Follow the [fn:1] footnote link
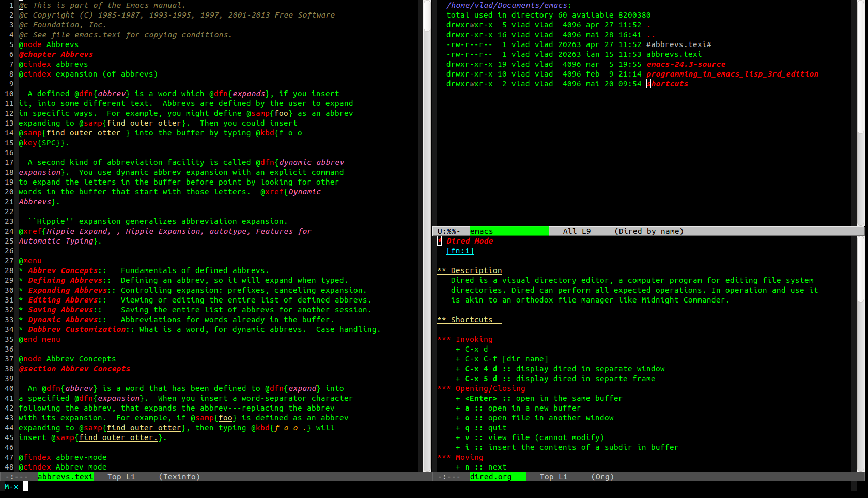The height and width of the screenshot is (498, 868). pos(460,251)
